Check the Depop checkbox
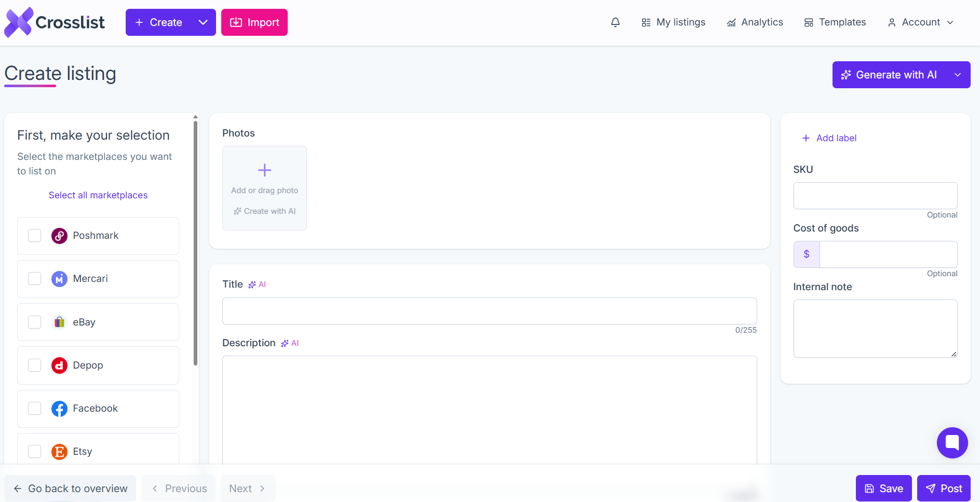The height and width of the screenshot is (502, 980). coord(35,365)
